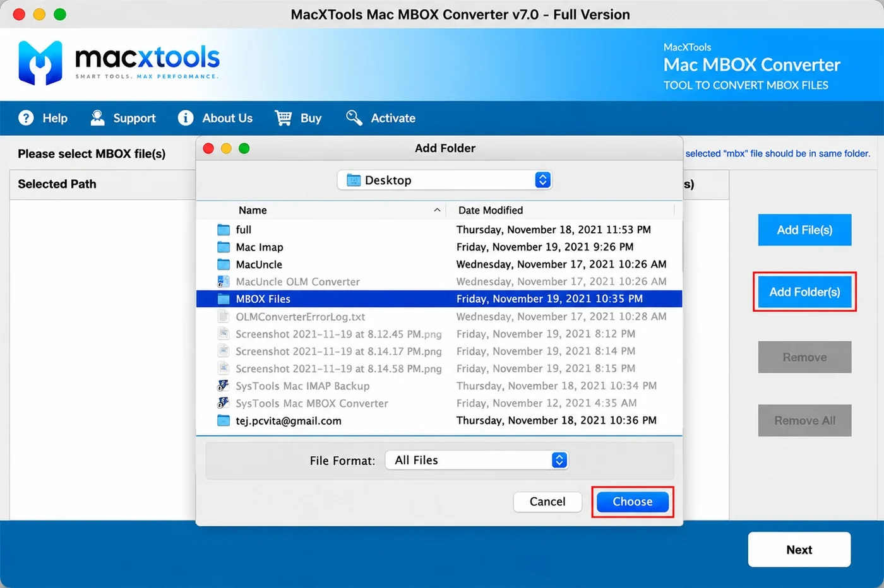
Task: Close the Add Folder dialog with the red button
Action: tap(208, 148)
